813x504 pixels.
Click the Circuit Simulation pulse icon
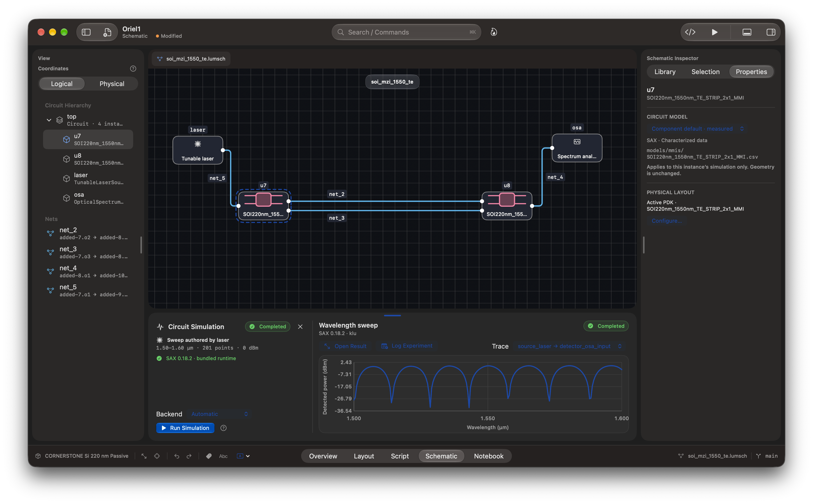click(160, 327)
